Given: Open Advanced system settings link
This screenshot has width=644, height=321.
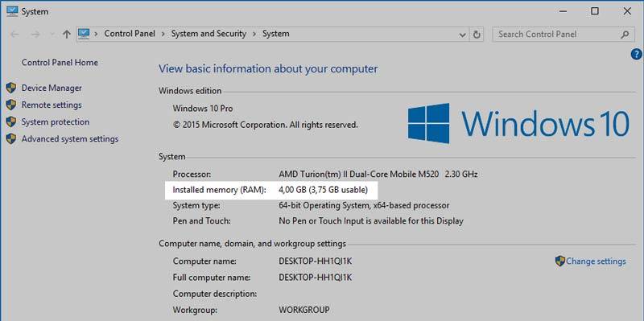Looking at the screenshot, I should coord(70,139).
